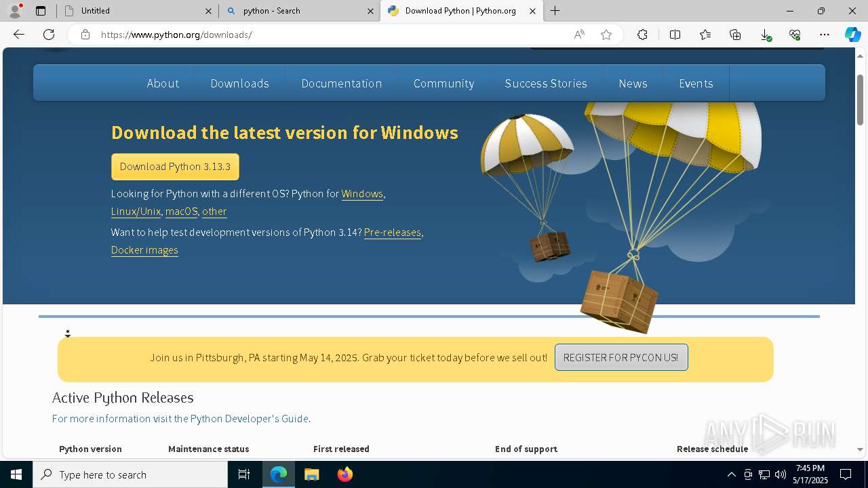This screenshot has width=868, height=488.
Task: Open the Collections icon
Action: point(735,35)
